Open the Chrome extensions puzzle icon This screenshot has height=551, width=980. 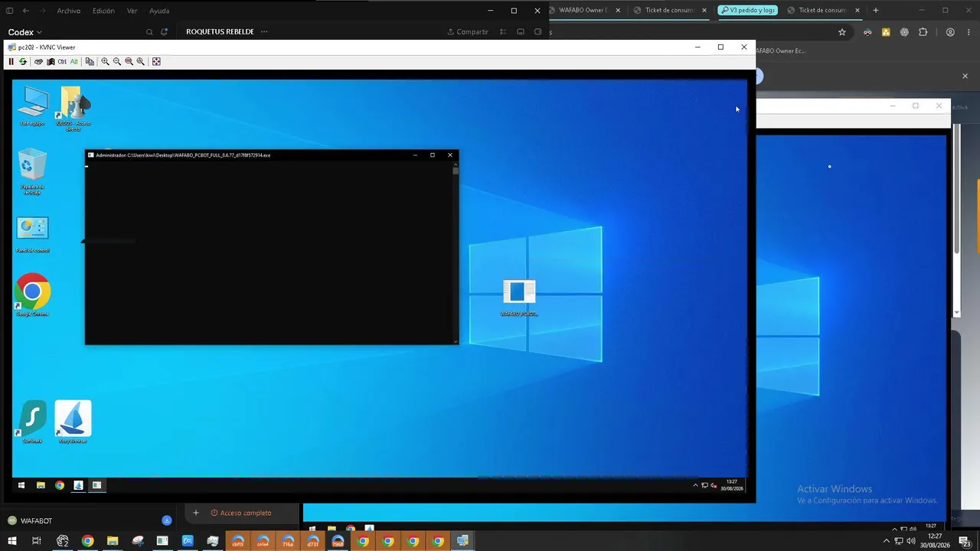tap(923, 32)
